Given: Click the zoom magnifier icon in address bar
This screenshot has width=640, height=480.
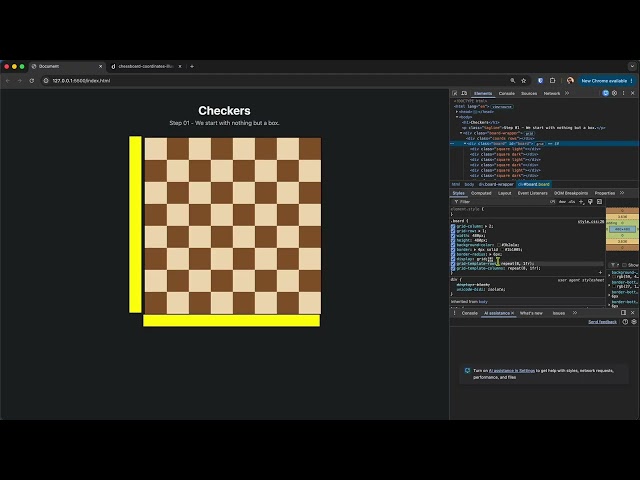Looking at the screenshot, I should tap(513, 81).
